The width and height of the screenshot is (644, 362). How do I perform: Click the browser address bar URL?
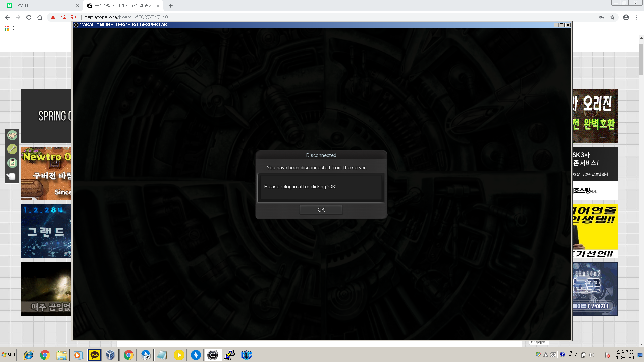coord(126,17)
